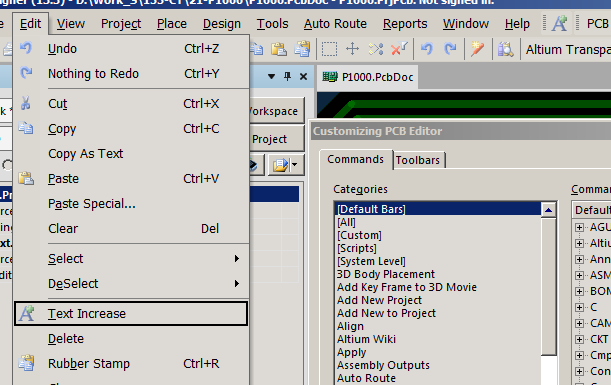
Task: Open the panel options down-arrow dropdown
Action: (272, 77)
